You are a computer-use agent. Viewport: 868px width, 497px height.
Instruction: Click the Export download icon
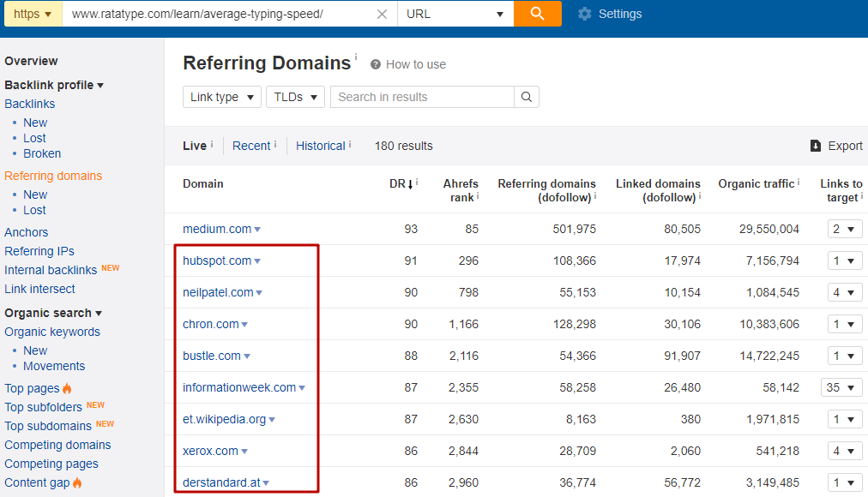click(816, 146)
